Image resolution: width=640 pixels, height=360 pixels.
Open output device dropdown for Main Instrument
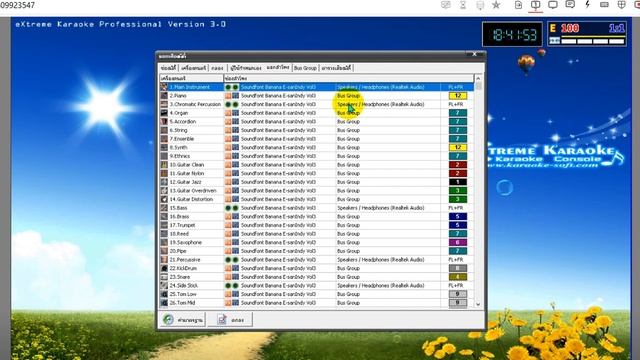coord(388,87)
